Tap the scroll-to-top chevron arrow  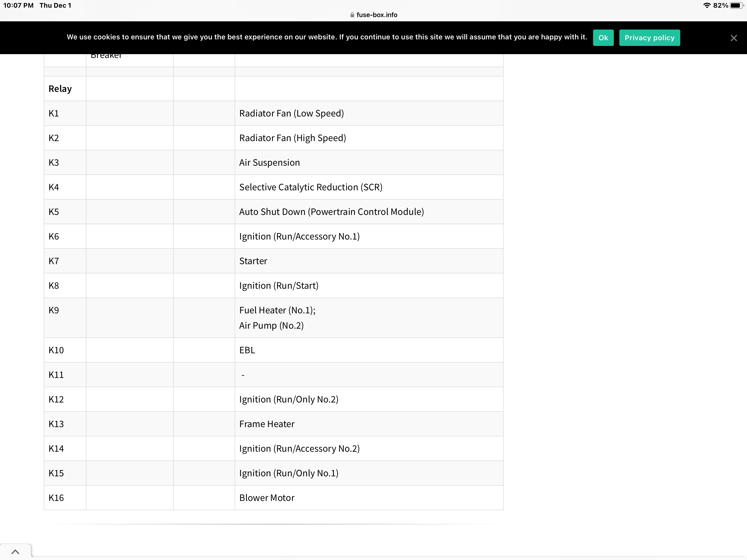pyautogui.click(x=15, y=552)
